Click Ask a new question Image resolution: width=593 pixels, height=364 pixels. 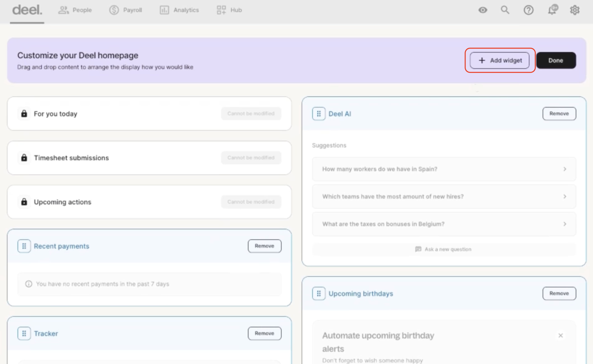(x=444, y=249)
